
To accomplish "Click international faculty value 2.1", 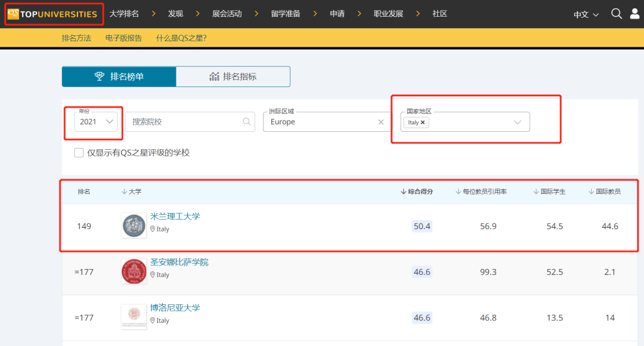I will coord(610,272).
